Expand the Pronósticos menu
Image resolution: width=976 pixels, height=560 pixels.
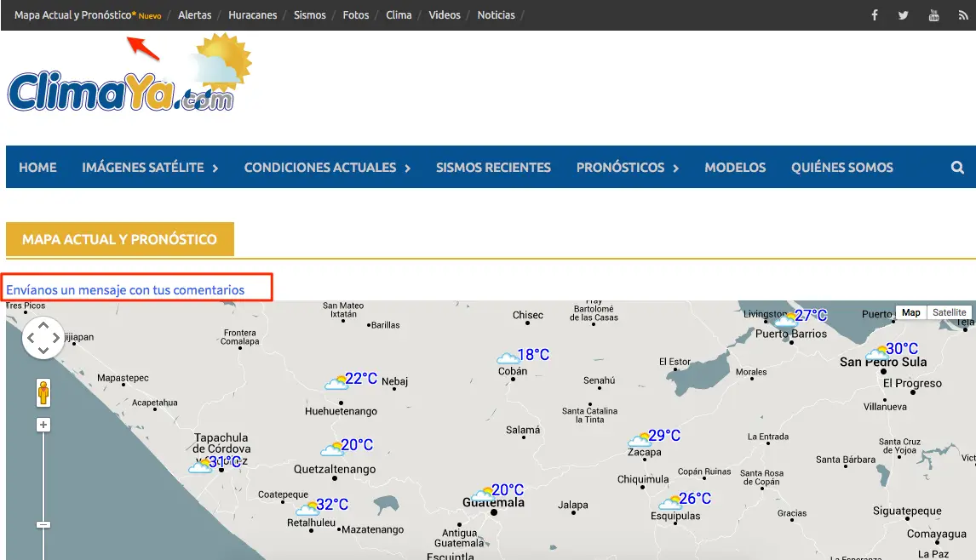pyautogui.click(x=628, y=168)
